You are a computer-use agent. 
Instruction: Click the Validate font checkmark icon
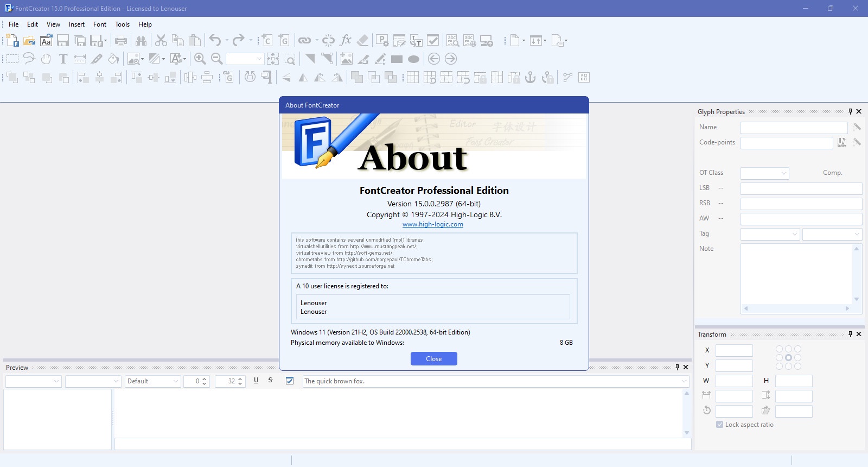[x=433, y=40]
